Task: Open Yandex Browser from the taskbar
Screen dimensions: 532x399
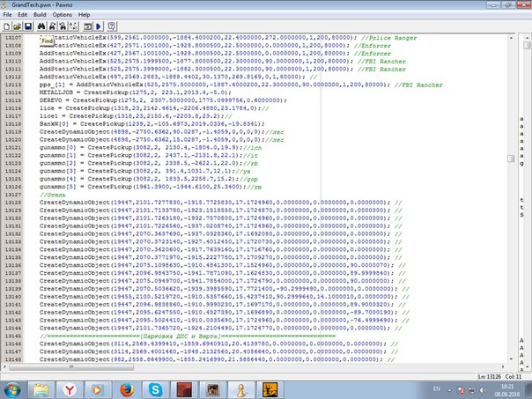Action: 70,390
